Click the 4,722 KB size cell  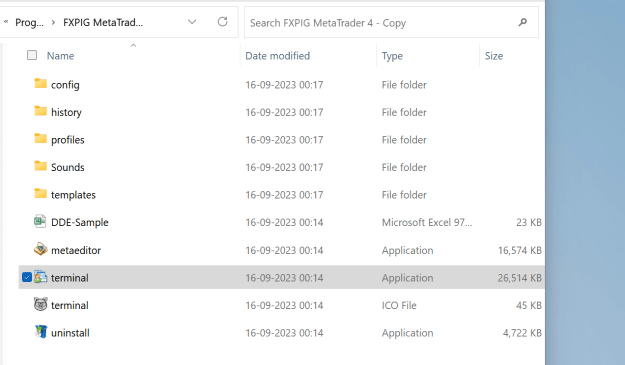(x=522, y=333)
